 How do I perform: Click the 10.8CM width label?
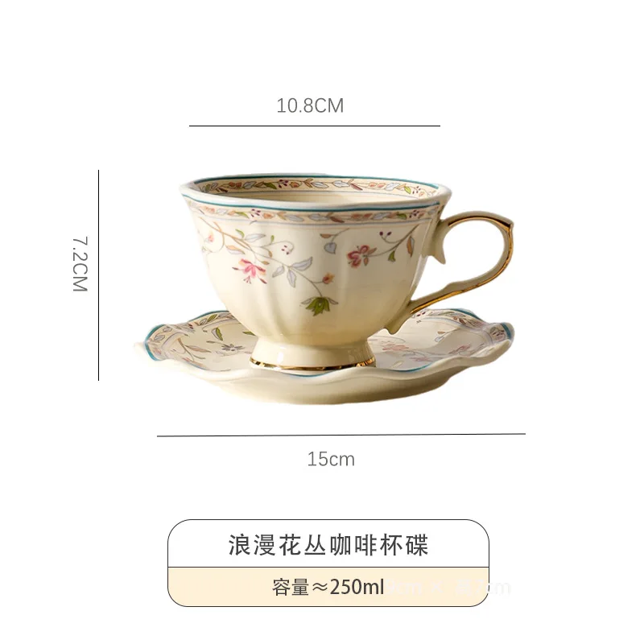click(310, 105)
